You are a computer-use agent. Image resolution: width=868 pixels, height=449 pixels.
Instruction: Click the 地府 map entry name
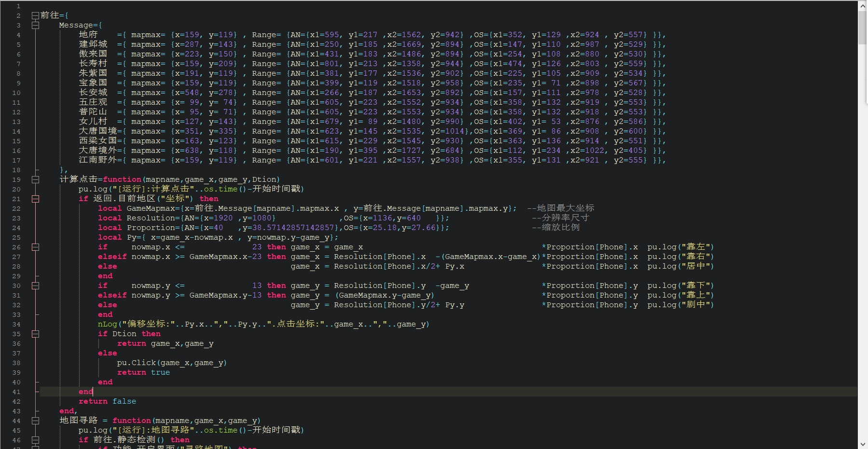point(88,35)
